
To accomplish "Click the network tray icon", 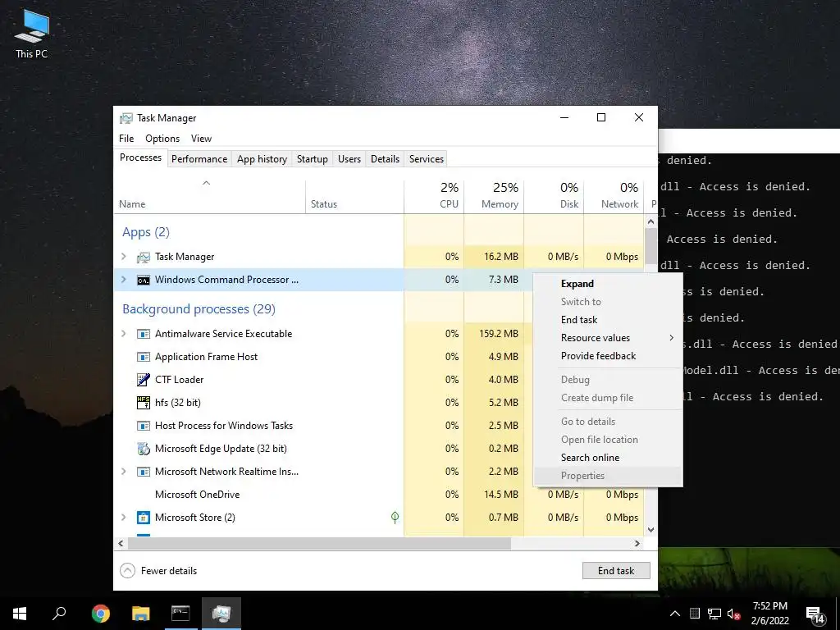I will 714,614.
